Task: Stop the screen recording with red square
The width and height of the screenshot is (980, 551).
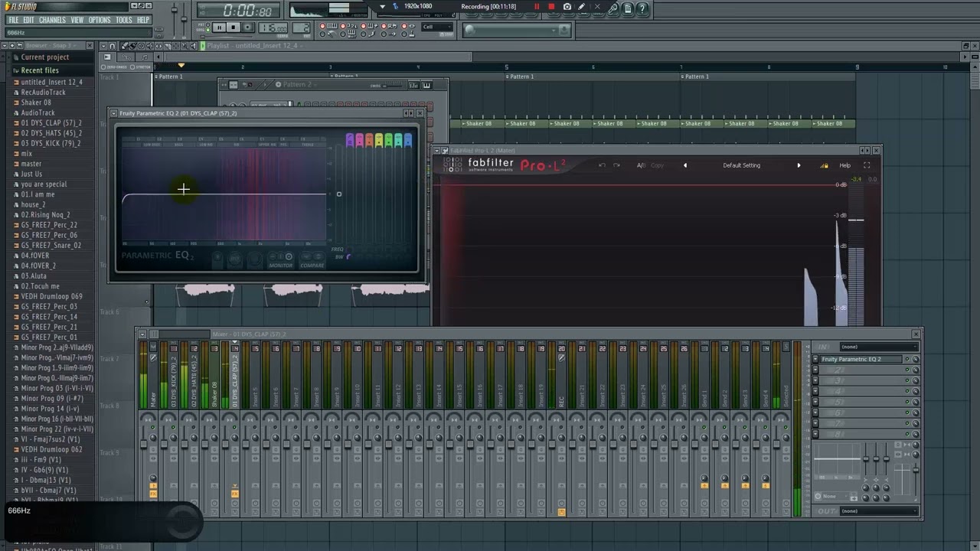Action: (551, 7)
